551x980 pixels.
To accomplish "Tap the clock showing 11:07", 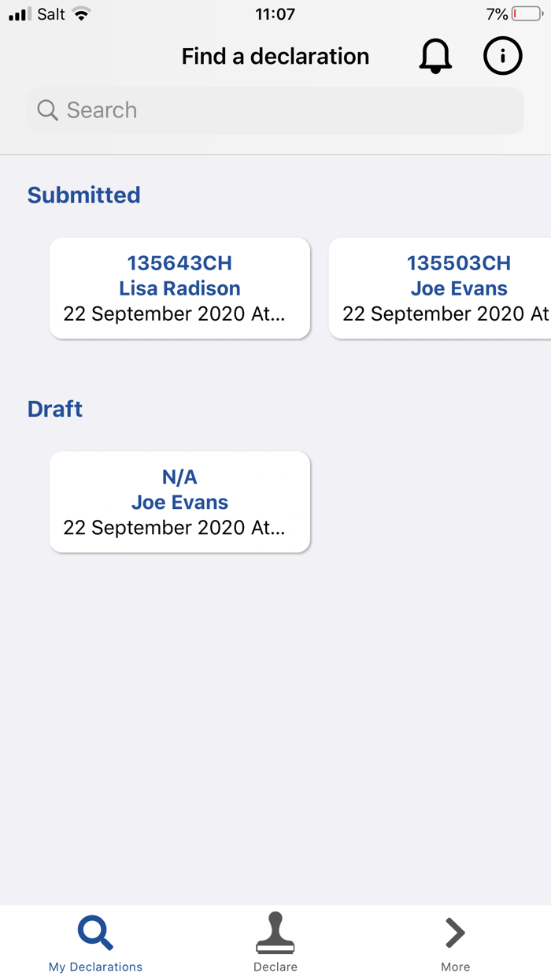I will [275, 13].
